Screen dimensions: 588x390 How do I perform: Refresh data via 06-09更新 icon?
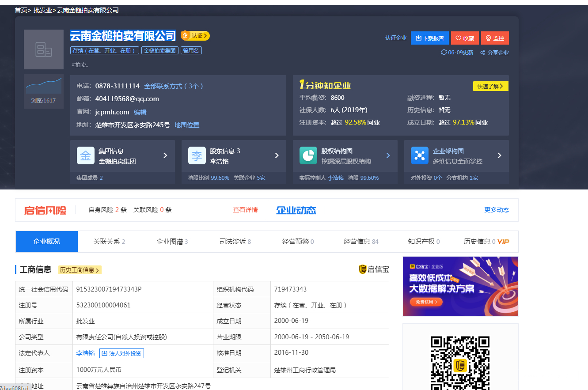tap(457, 52)
